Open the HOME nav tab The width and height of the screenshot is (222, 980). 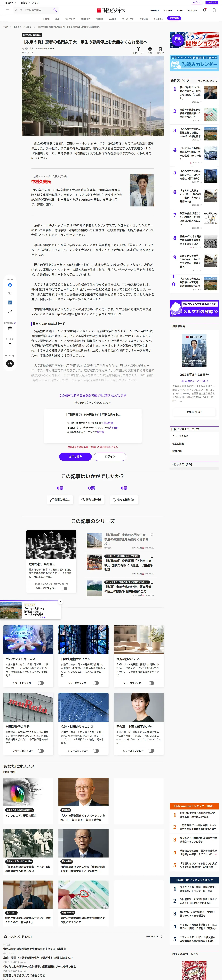(x=46, y=19)
